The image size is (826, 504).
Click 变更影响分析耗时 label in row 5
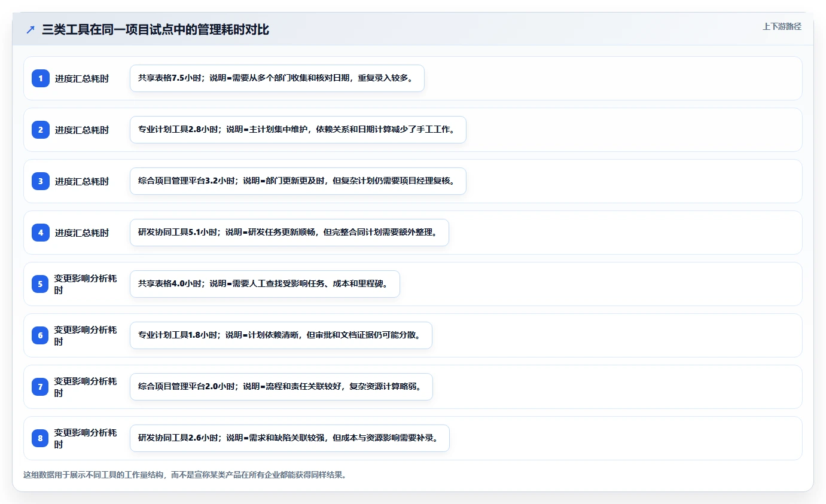click(x=86, y=284)
